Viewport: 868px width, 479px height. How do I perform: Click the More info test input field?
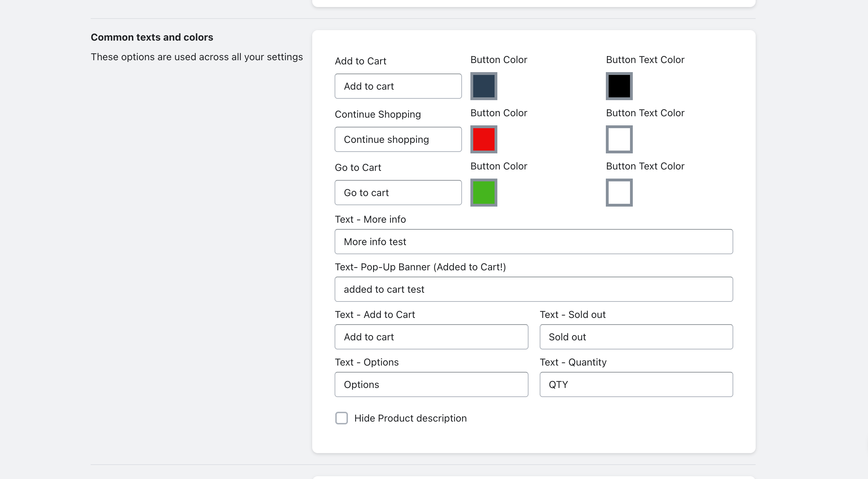[533, 242]
